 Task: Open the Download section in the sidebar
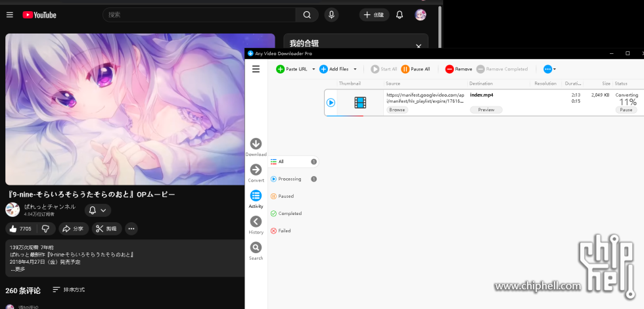(x=256, y=144)
